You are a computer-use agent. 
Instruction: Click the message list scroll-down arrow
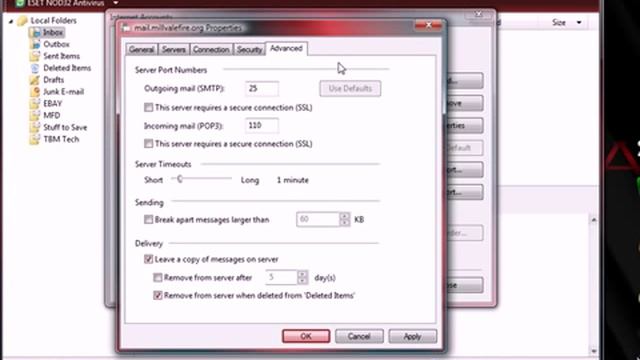pyautogui.click(x=594, y=351)
